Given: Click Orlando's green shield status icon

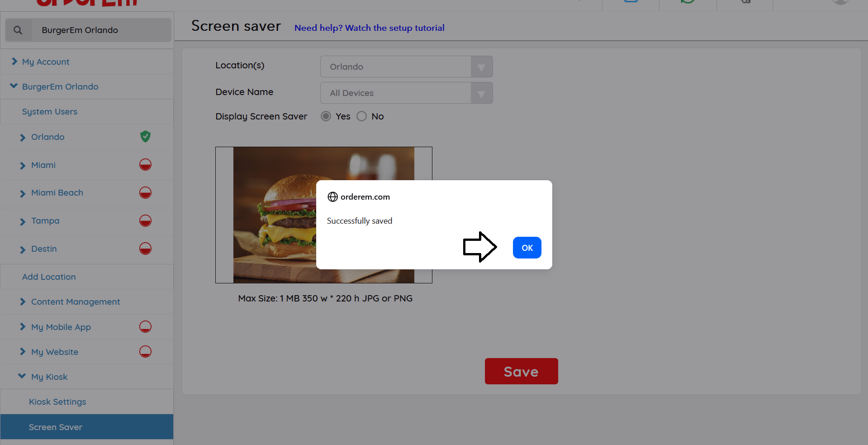Looking at the screenshot, I should (145, 137).
